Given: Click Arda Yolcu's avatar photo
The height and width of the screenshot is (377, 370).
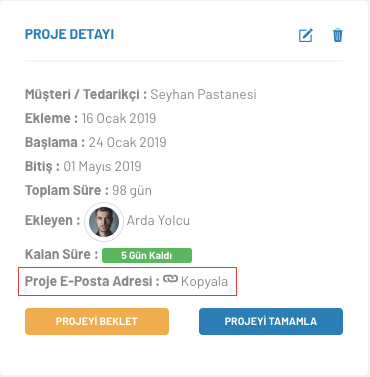Looking at the screenshot, I should (x=104, y=221).
